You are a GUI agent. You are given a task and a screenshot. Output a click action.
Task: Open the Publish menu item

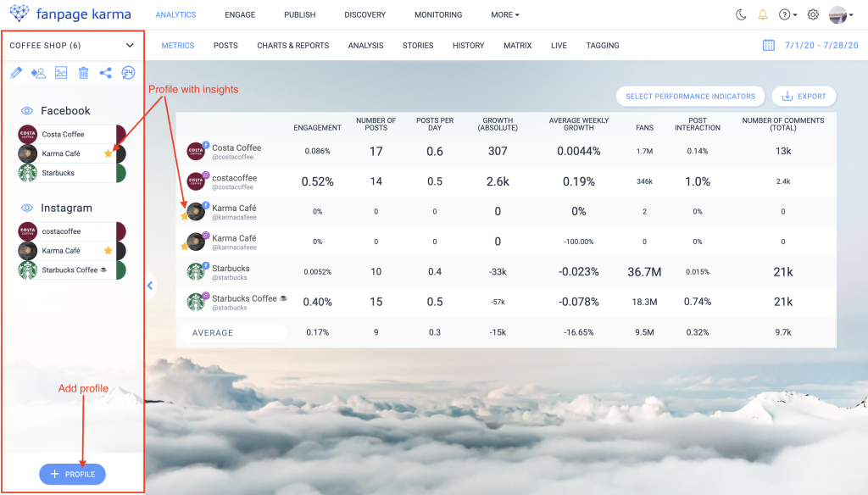tap(299, 14)
